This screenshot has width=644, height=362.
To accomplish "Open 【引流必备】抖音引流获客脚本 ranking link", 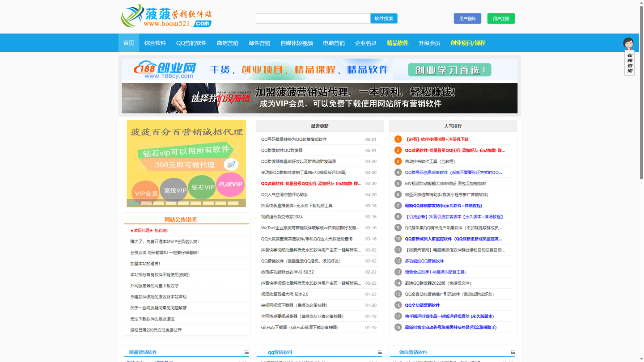I will (455, 217).
